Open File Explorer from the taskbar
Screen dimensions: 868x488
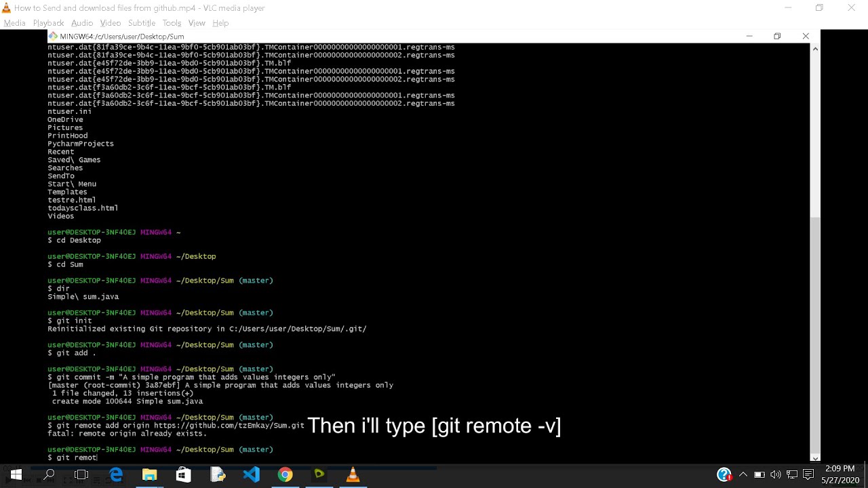pyautogui.click(x=150, y=475)
